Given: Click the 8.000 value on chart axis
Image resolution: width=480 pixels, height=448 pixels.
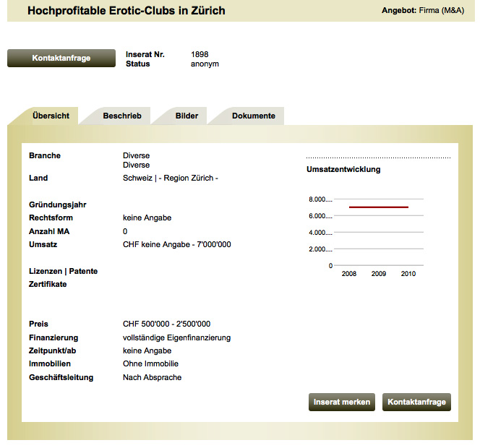Looking at the screenshot, I should [x=320, y=199].
